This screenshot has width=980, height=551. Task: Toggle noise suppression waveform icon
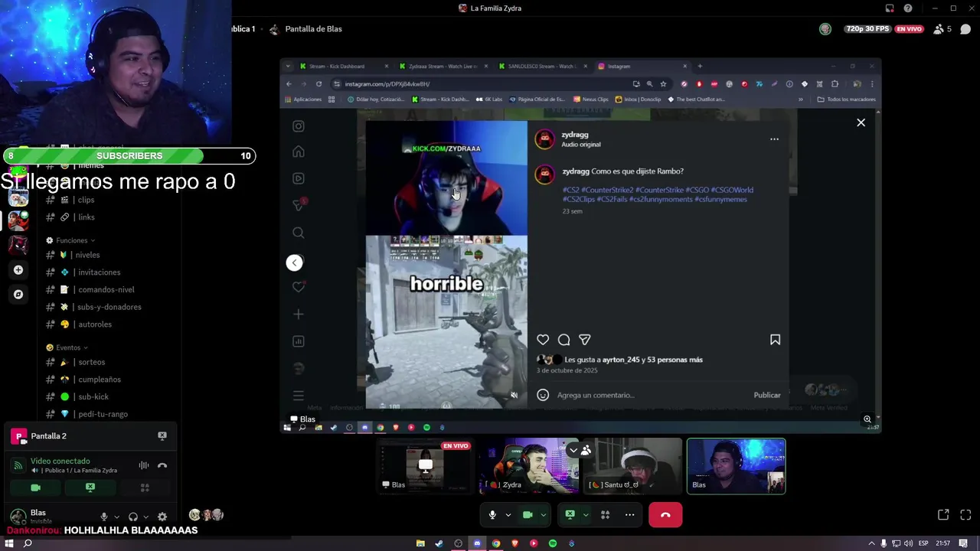click(x=143, y=465)
